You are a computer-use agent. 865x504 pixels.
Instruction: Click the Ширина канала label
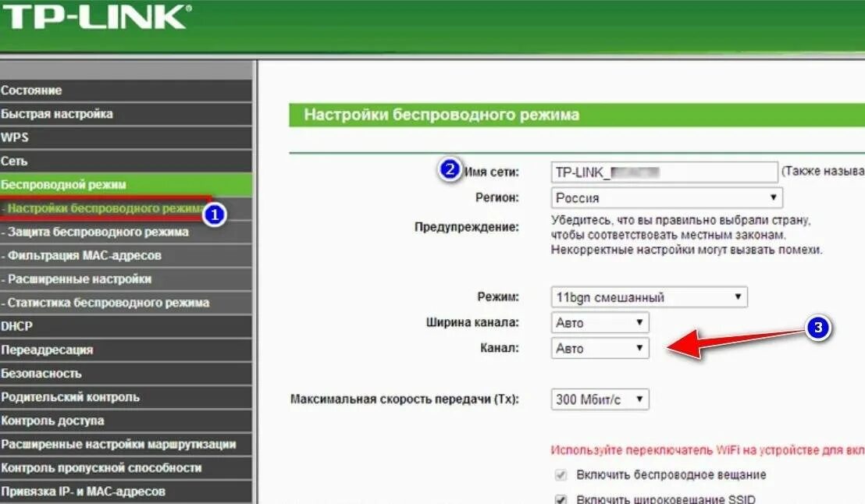coord(472,322)
